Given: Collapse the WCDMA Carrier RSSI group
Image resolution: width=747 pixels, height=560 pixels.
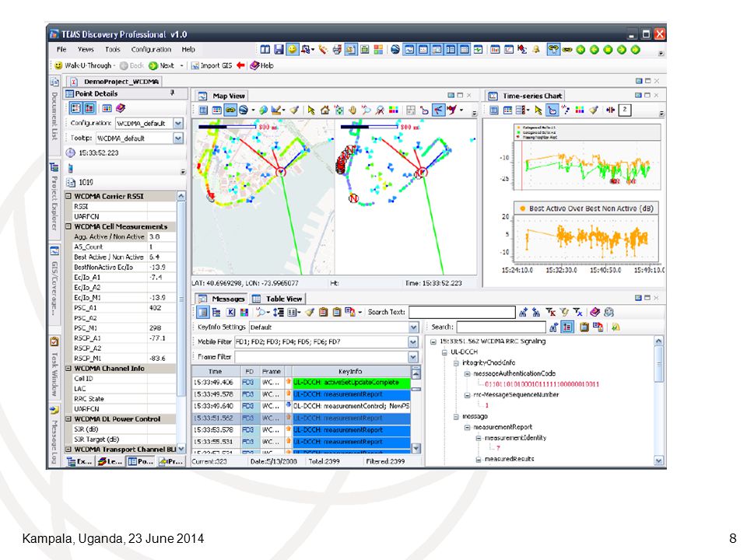Looking at the screenshot, I should (x=68, y=196).
